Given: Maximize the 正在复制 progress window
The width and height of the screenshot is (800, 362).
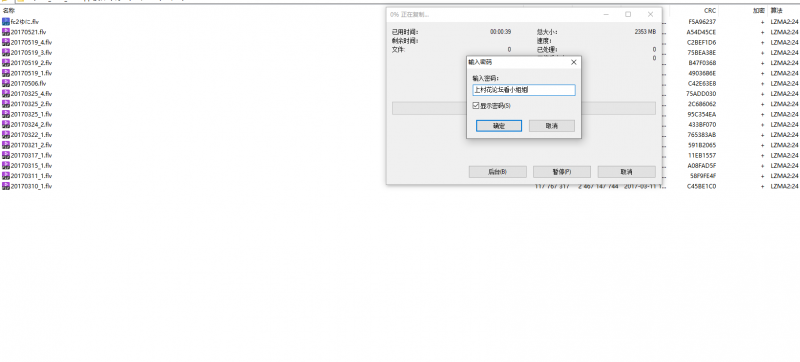Looking at the screenshot, I should click(x=628, y=14).
